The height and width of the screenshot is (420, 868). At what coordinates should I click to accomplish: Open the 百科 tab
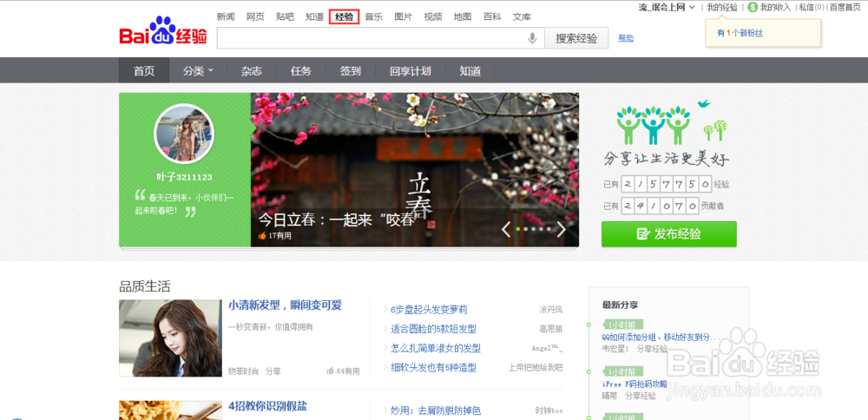pyautogui.click(x=492, y=16)
